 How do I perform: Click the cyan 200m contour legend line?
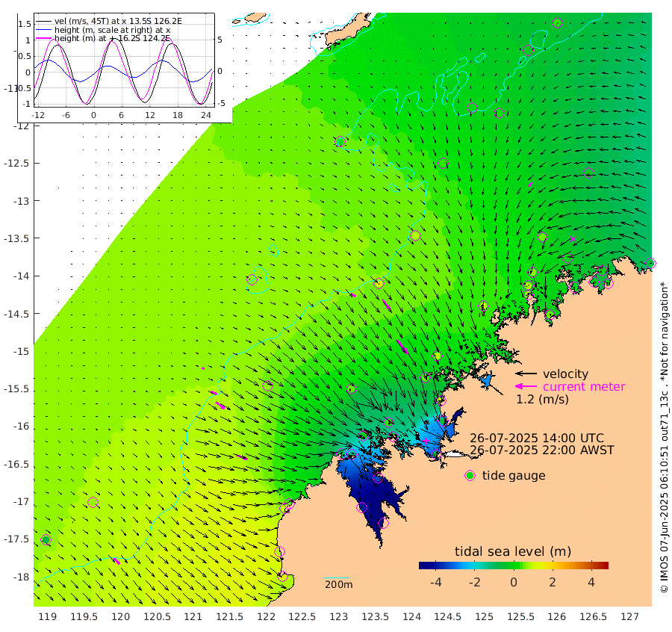(337, 577)
